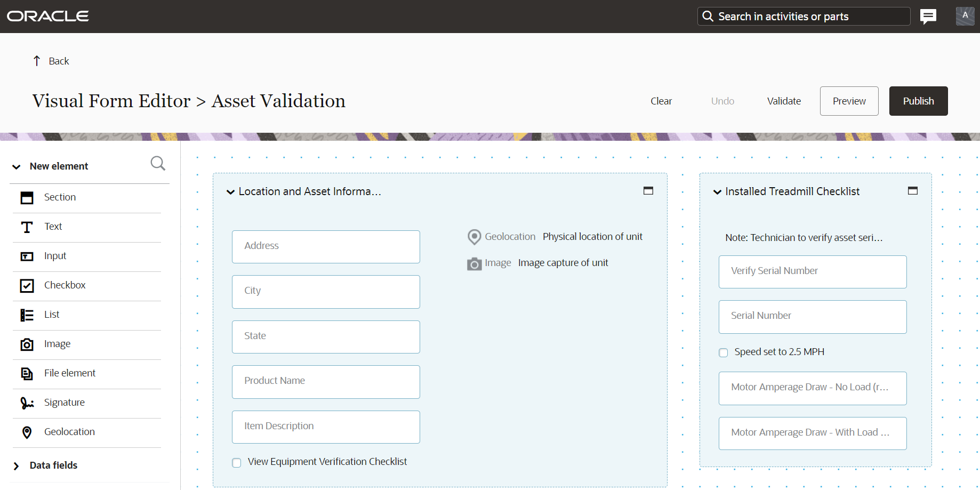This screenshot has width=980, height=490.
Task: Click the search icon in New element panel
Action: (x=158, y=163)
